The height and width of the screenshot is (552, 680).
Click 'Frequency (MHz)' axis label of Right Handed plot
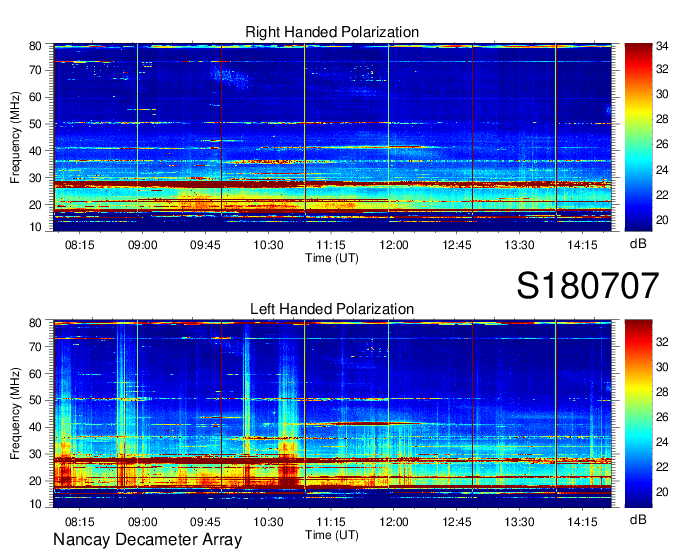pos(15,137)
